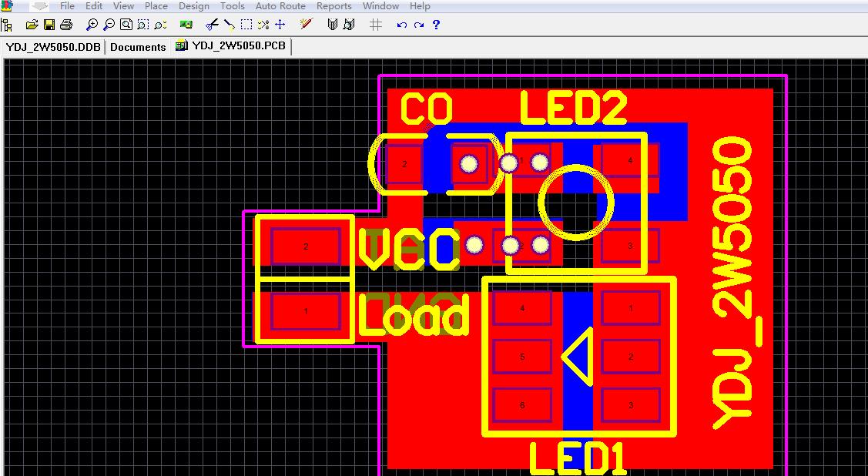Screen dimensions: 868x476
Task: Open contextual Help
Action: [436, 24]
